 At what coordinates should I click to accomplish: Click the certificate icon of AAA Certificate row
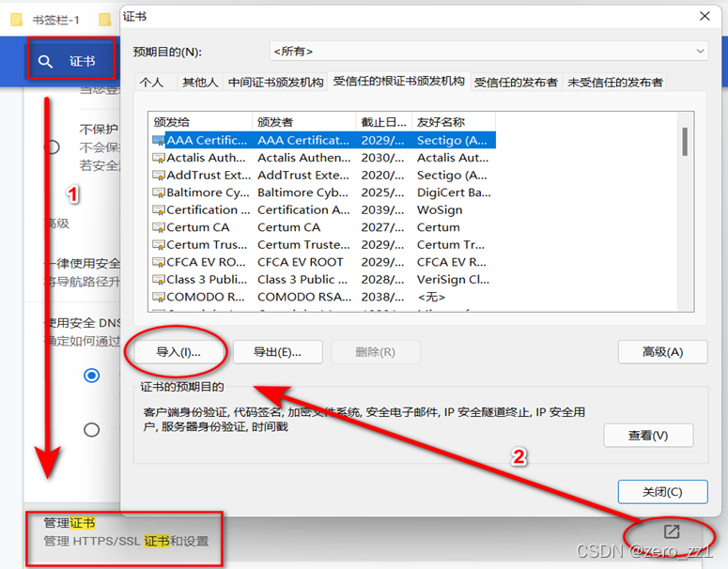(x=159, y=140)
